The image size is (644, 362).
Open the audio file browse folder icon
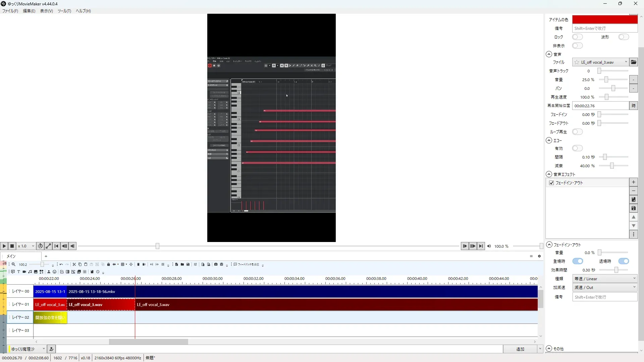click(x=633, y=62)
